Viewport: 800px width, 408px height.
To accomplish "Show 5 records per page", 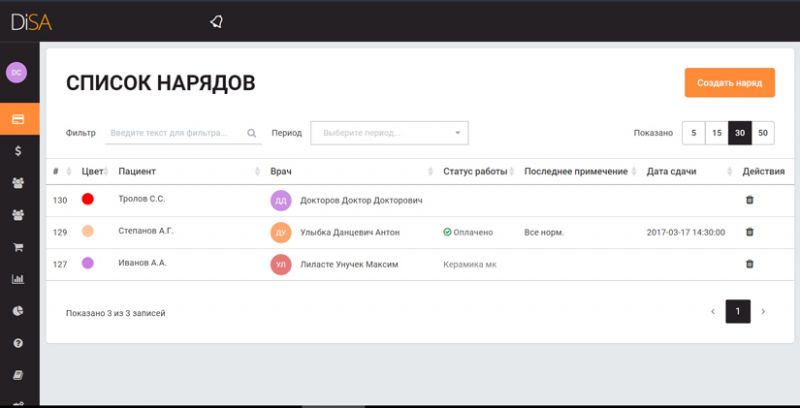I will [x=693, y=133].
